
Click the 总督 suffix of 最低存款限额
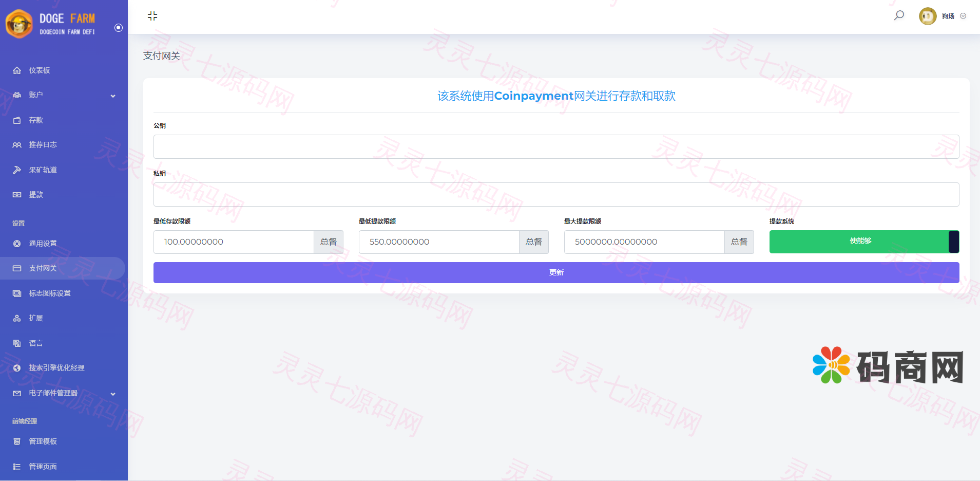coord(329,242)
